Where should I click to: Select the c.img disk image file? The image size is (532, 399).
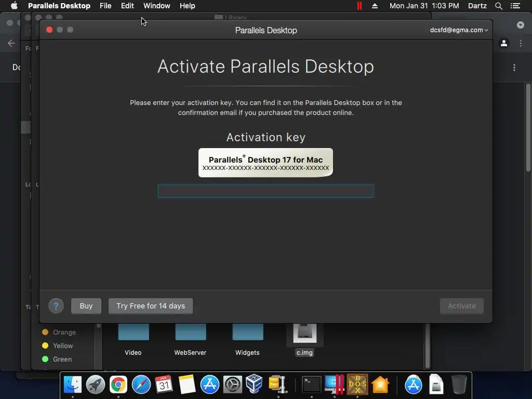304,339
